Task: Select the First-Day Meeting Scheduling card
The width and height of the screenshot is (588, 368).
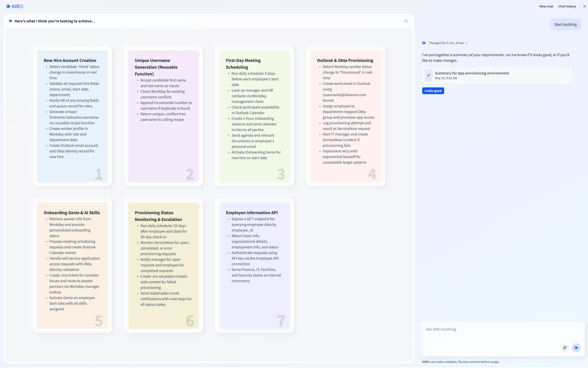Action: (x=254, y=116)
